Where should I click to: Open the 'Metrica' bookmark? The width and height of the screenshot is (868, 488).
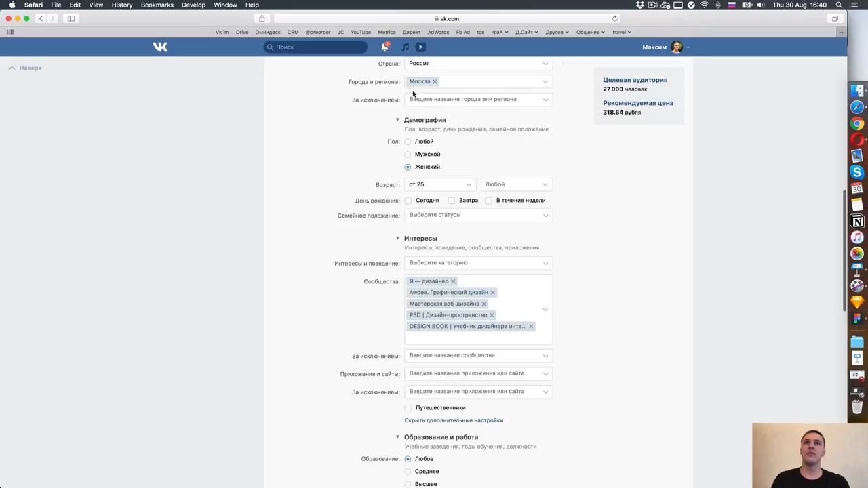pyautogui.click(x=387, y=32)
